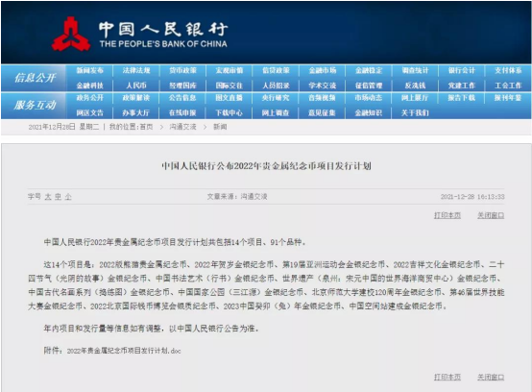This screenshot has height=392, width=532.
Task: Go to the 报告下载 page
Action: click(462, 98)
